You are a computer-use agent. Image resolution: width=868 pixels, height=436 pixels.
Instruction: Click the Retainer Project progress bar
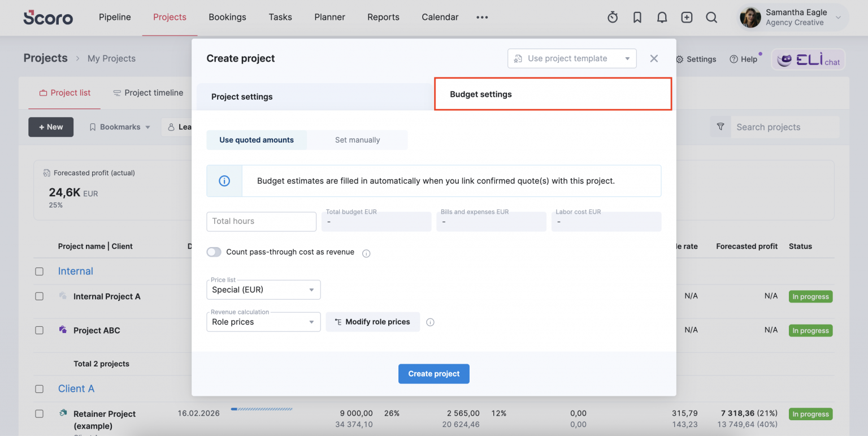click(x=261, y=409)
